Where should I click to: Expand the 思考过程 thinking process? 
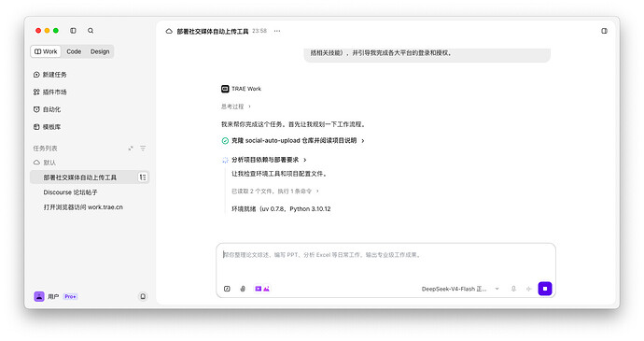click(x=236, y=107)
